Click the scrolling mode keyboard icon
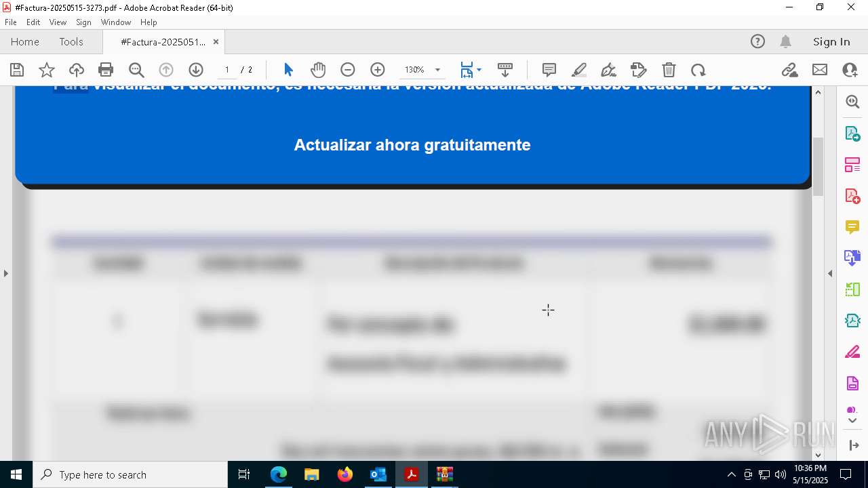 click(x=505, y=70)
